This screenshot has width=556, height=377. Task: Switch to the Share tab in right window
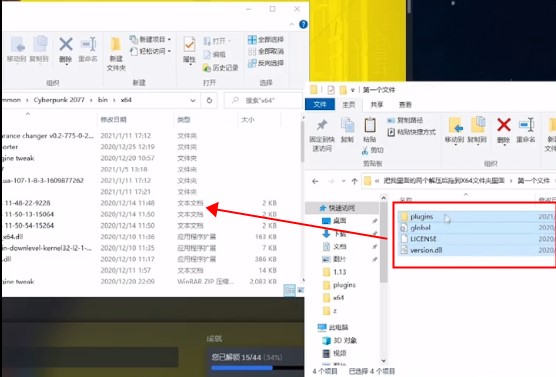tap(377, 104)
